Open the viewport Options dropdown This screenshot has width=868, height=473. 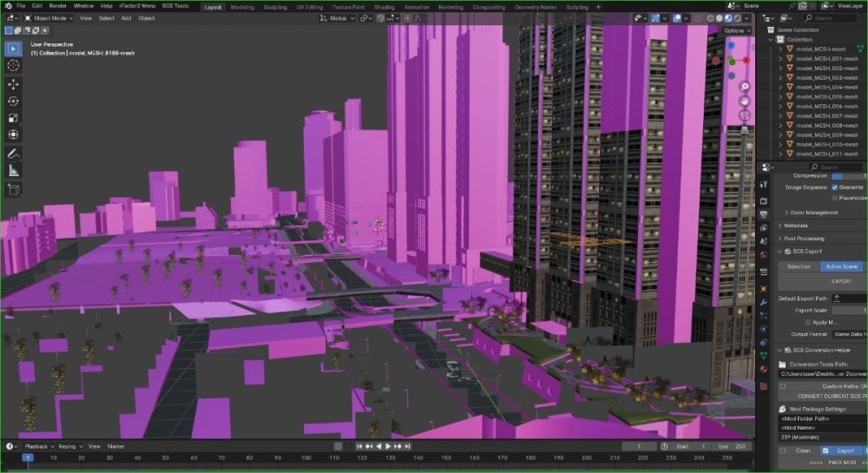coord(737,31)
